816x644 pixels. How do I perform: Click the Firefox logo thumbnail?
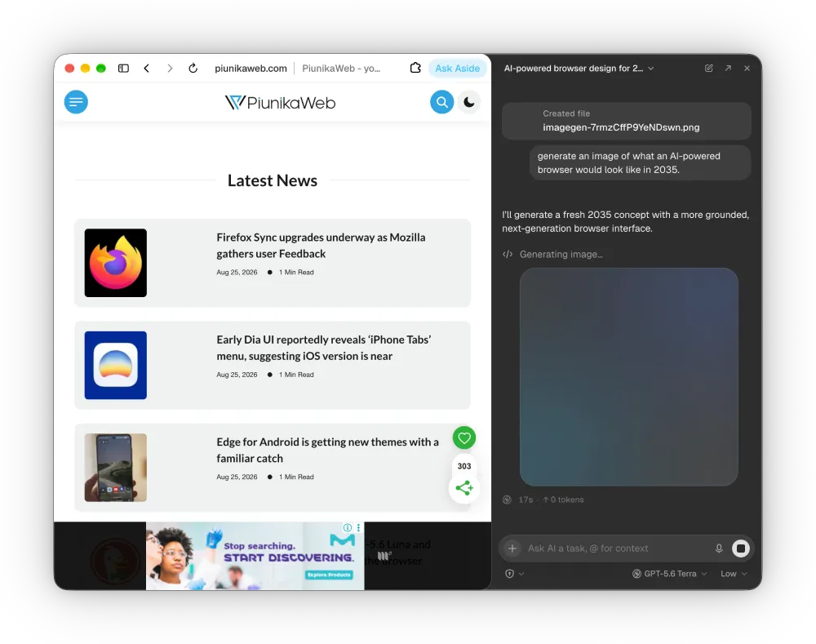(116, 263)
